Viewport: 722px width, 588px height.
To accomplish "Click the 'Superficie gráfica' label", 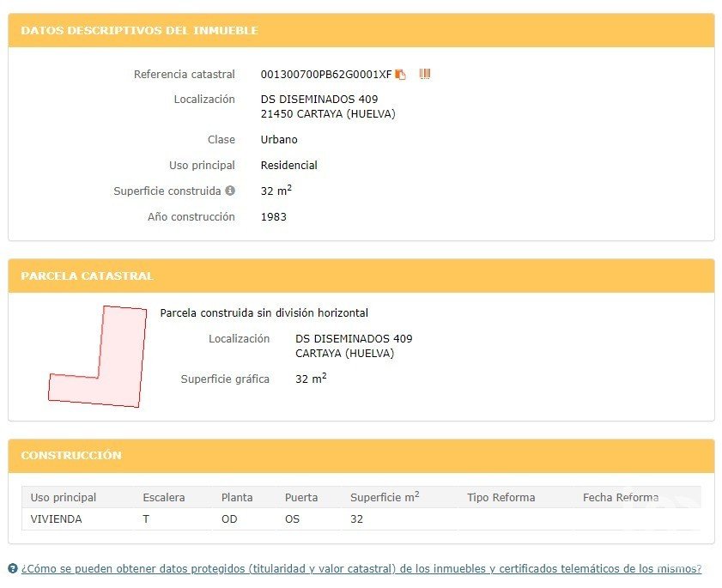I will point(225,379).
